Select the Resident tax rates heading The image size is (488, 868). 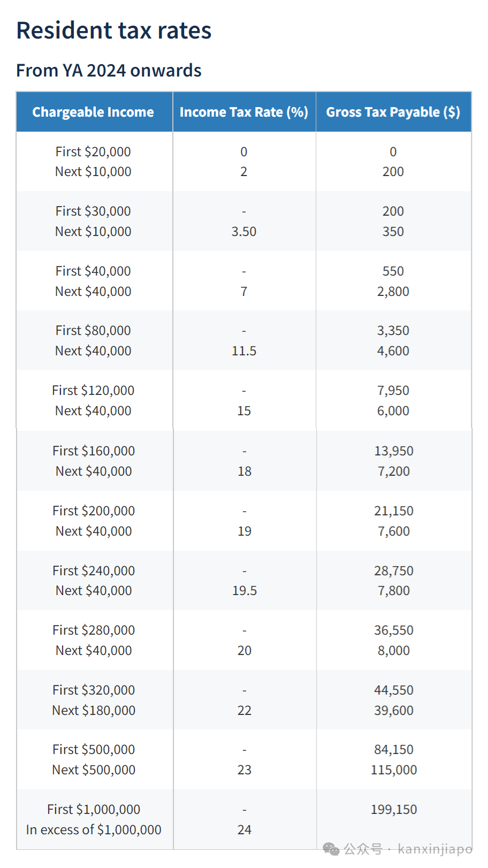click(114, 31)
